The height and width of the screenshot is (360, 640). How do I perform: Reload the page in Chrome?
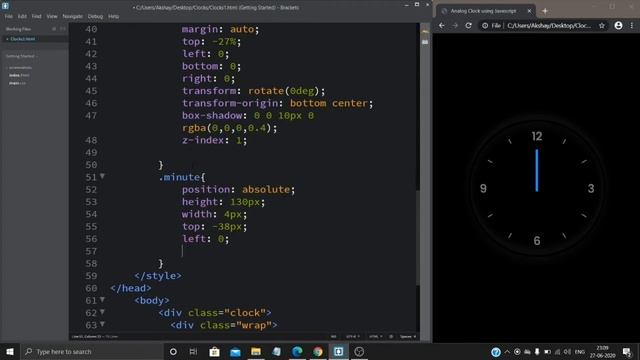tap(469, 25)
